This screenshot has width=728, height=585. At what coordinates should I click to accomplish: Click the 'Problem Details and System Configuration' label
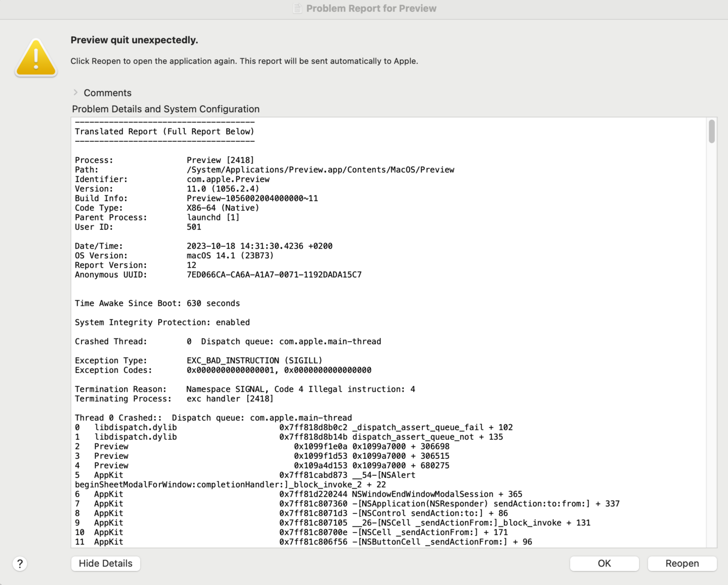click(x=166, y=109)
